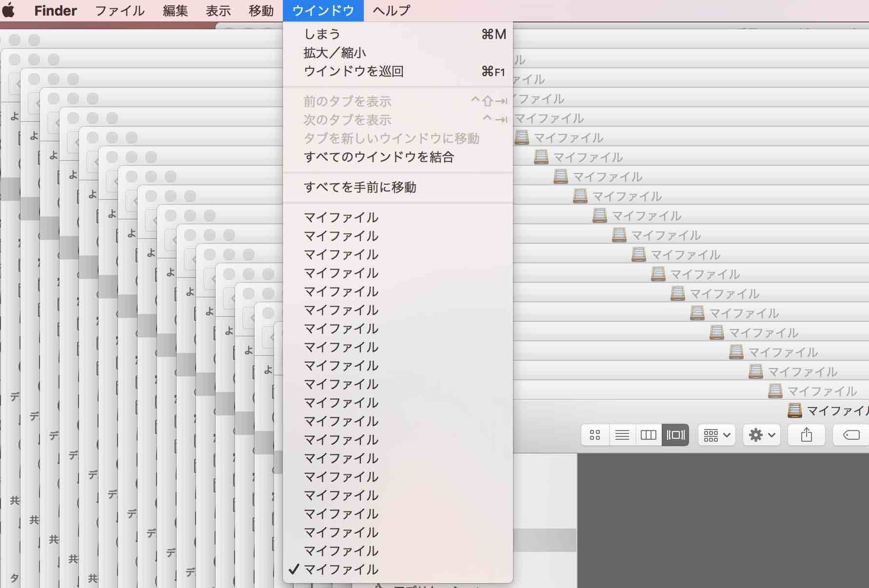Open the 表示 menu
This screenshot has width=869, height=588.
point(218,10)
